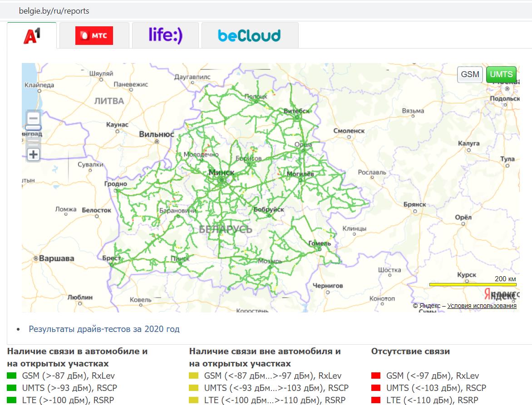Click the browser address bar URL
This screenshot has height=405, width=532.
pos(54,10)
